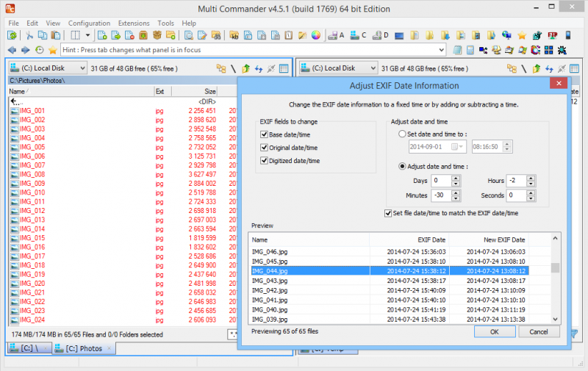Click the Favorites star in main toolbar
This screenshot has height=371, width=588.
[522, 35]
